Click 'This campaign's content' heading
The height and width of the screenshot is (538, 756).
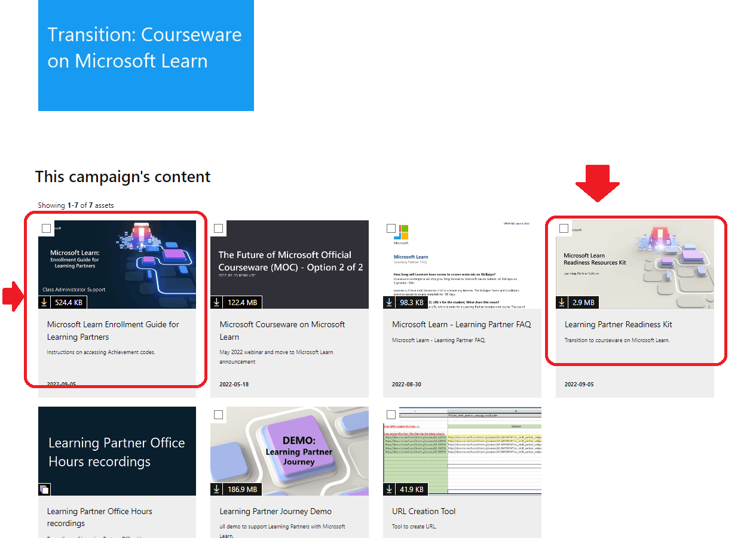point(123,177)
